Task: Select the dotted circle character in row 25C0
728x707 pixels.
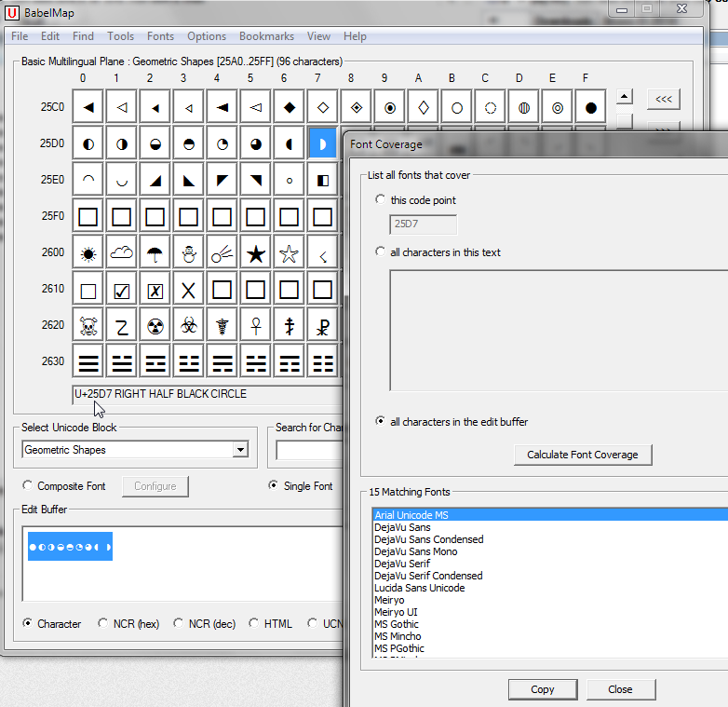Action: click(490, 107)
